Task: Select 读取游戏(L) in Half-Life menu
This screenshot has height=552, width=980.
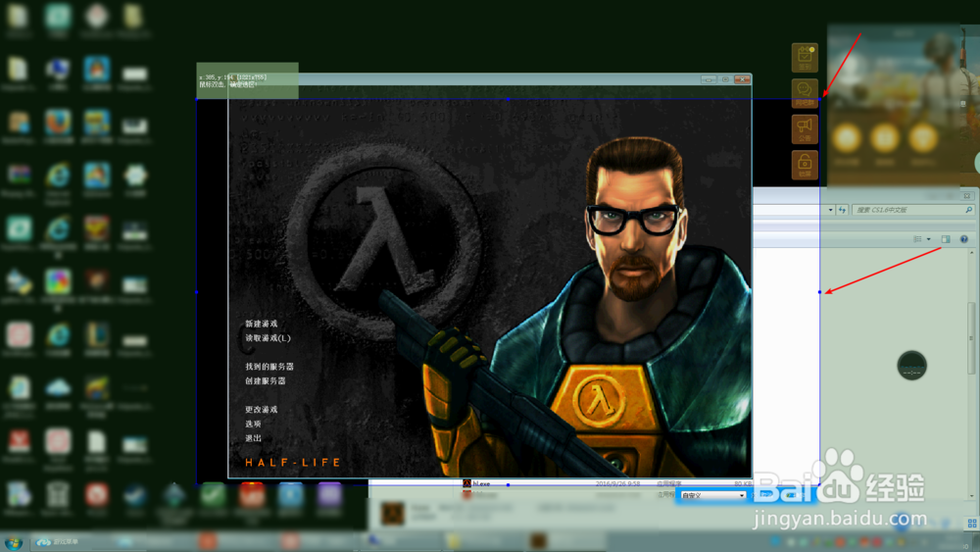Action: [x=268, y=338]
